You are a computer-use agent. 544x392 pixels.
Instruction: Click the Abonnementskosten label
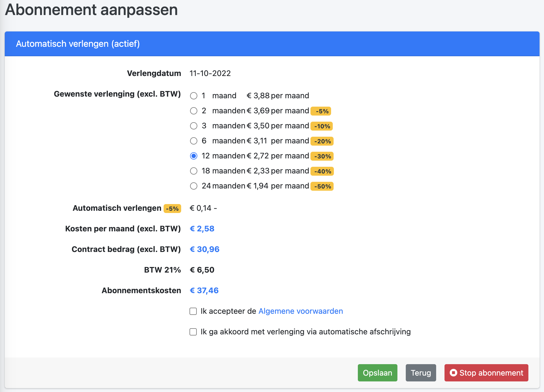pyautogui.click(x=141, y=290)
